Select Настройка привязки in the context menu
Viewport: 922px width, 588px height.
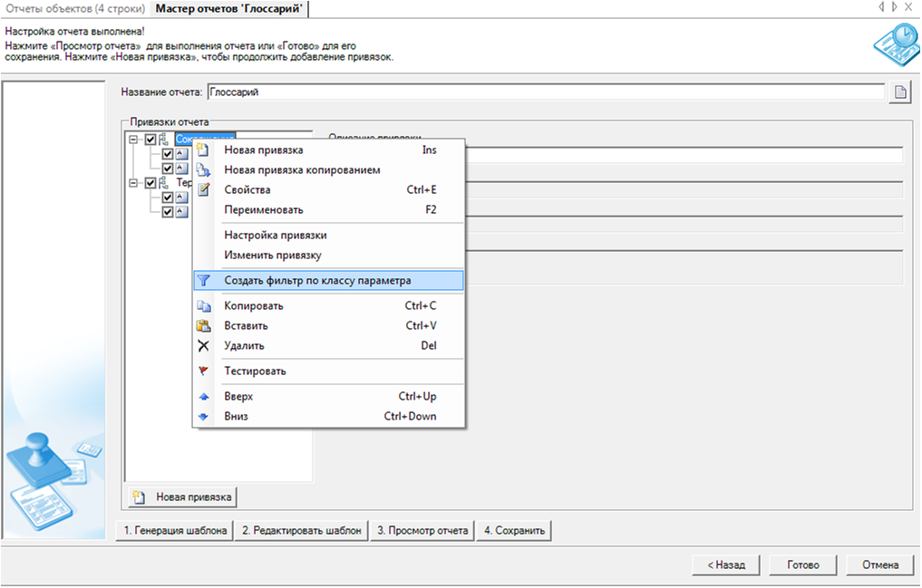tap(275, 235)
